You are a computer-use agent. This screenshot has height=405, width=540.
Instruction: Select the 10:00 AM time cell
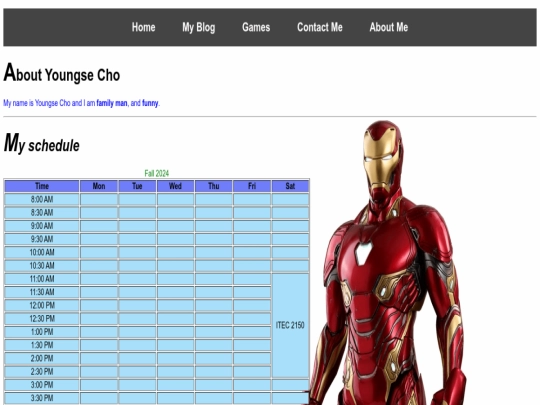coord(42,252)
